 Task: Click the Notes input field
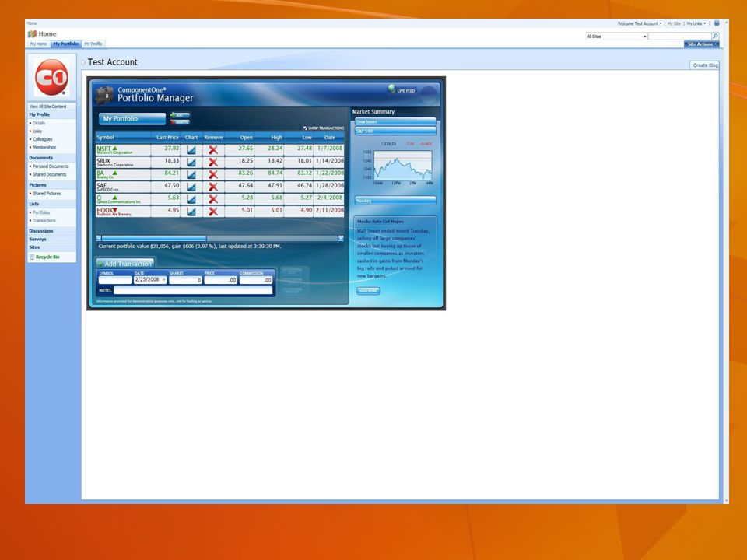[193, 290]
